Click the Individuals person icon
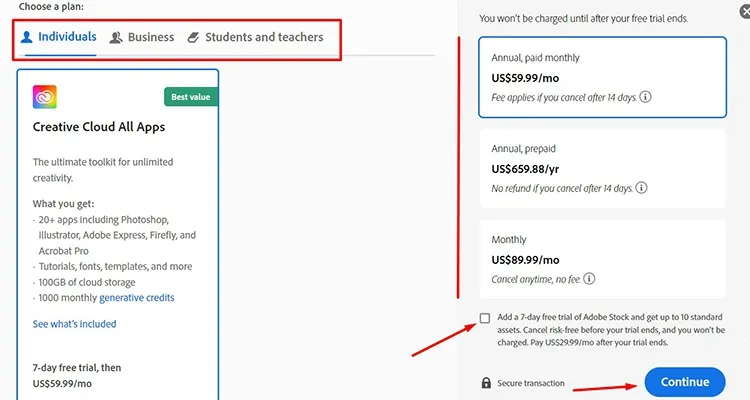The image size is (750, 400). [x=27, y=38]
